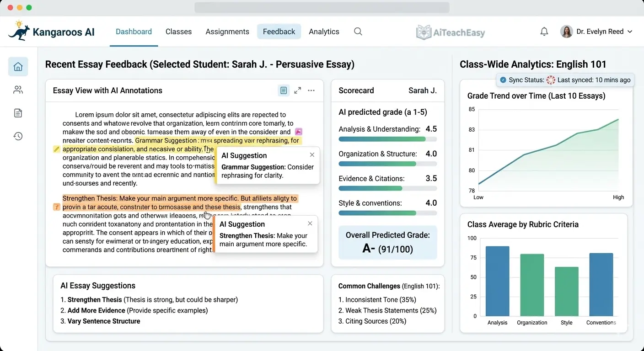Screen dimensions: 644x351
Task: Close the Grammar Suggestion popup
Action: pyautogui.click(x=312, y=155)
